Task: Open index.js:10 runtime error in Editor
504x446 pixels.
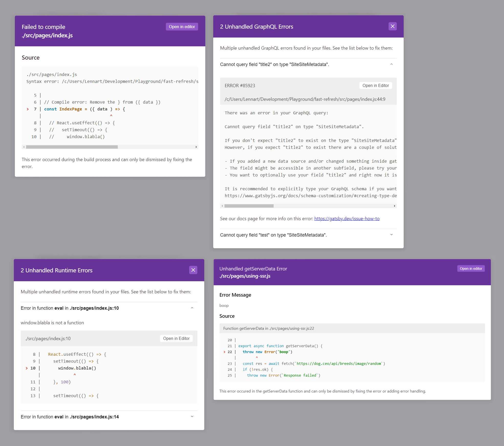Action: [x=176, y=339]
